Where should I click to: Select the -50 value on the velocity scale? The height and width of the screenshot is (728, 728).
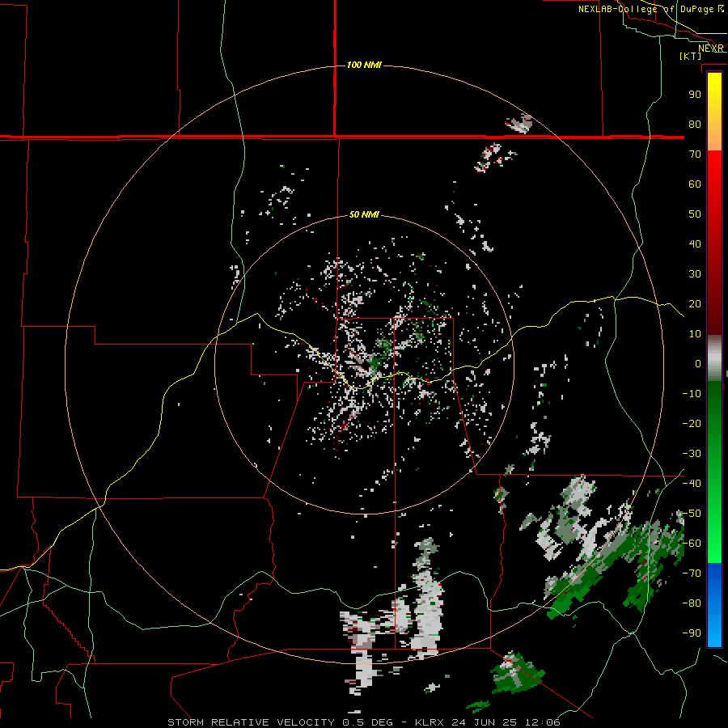(x=692, y=514)
